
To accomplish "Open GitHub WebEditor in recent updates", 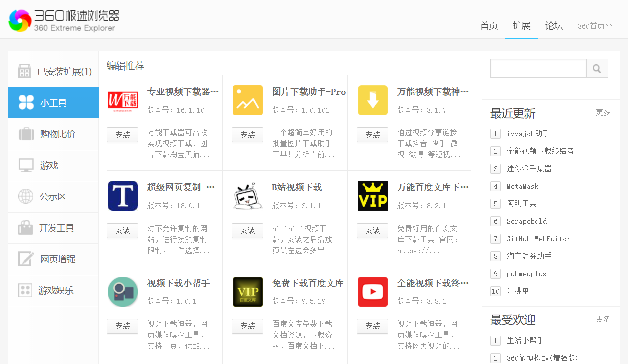I will (538, 239).
